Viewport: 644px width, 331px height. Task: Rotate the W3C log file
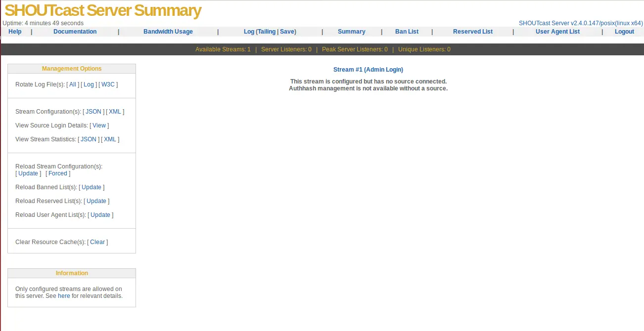tap(108, 84)
